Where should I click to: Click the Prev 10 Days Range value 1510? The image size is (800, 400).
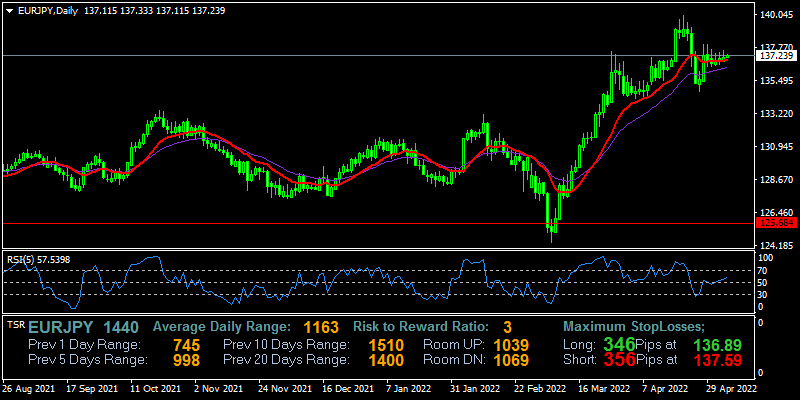pyautogui.click(x=387, y=344)
